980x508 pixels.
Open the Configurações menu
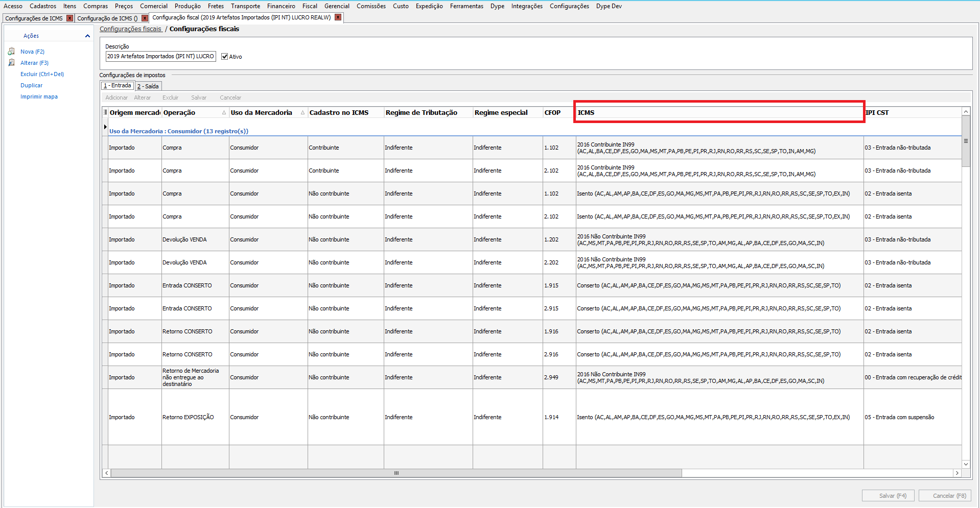pyautogui.click(x=569, y=6)
